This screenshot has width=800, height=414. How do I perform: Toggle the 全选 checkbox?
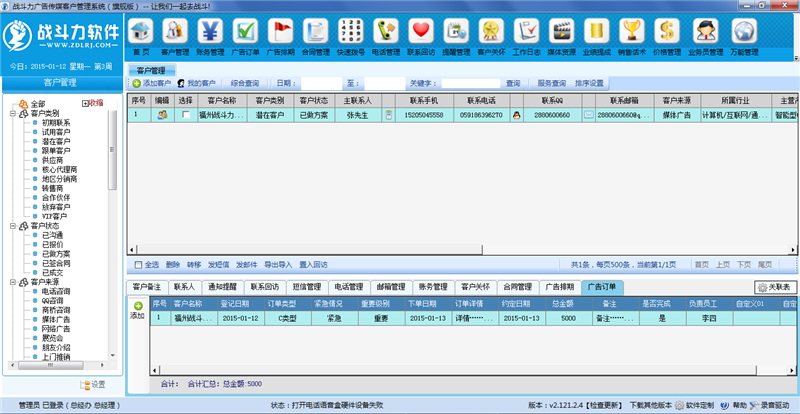[138, 265]
